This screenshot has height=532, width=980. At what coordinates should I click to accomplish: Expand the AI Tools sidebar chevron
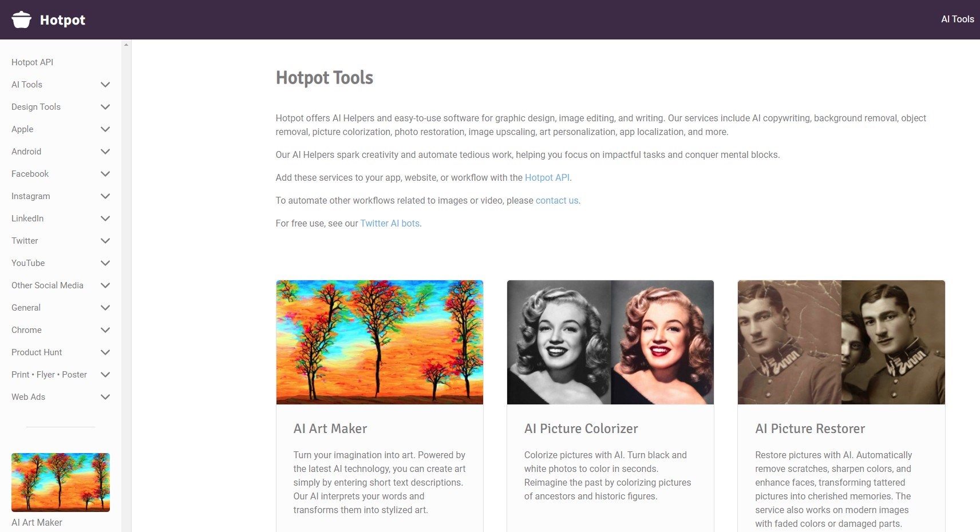click(x=105, y=85)
